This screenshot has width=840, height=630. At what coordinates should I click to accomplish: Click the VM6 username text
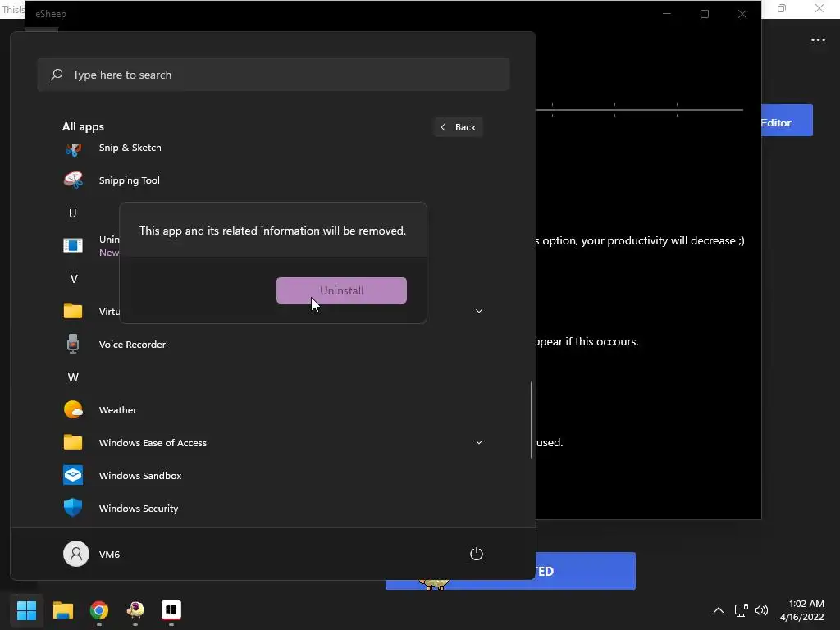point(109,554)
